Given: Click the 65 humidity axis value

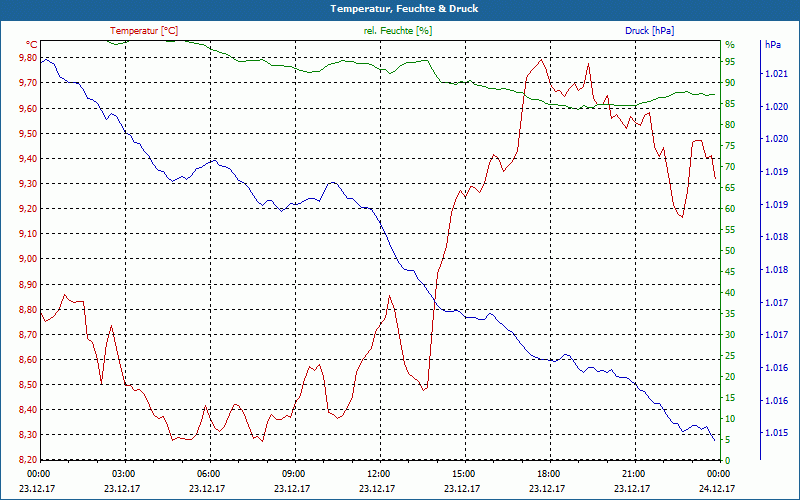Looking at the screenshot, I should [730, 188].
